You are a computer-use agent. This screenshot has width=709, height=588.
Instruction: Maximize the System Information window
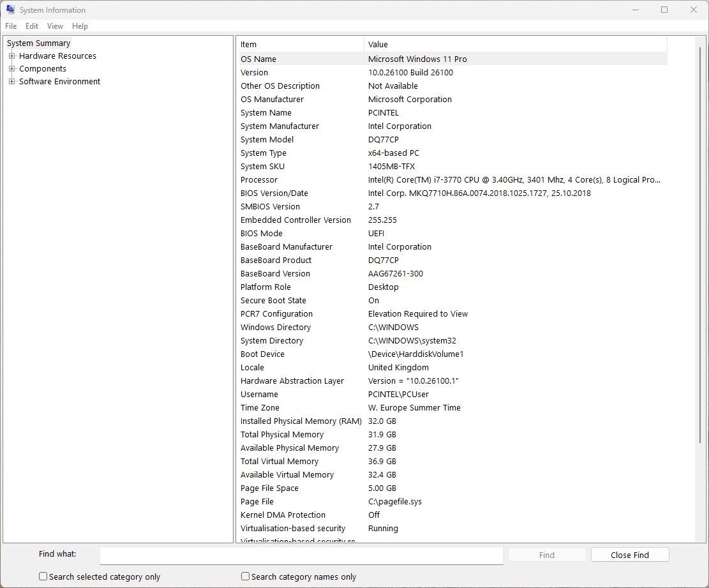[664, 10]
